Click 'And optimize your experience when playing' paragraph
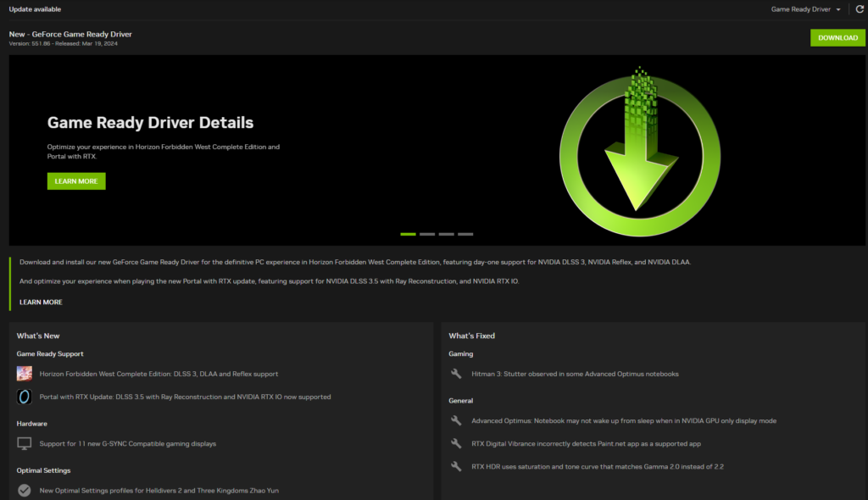The height and width of the screenshot is (500, 868). pyautogui.click(x=269, y=281)
